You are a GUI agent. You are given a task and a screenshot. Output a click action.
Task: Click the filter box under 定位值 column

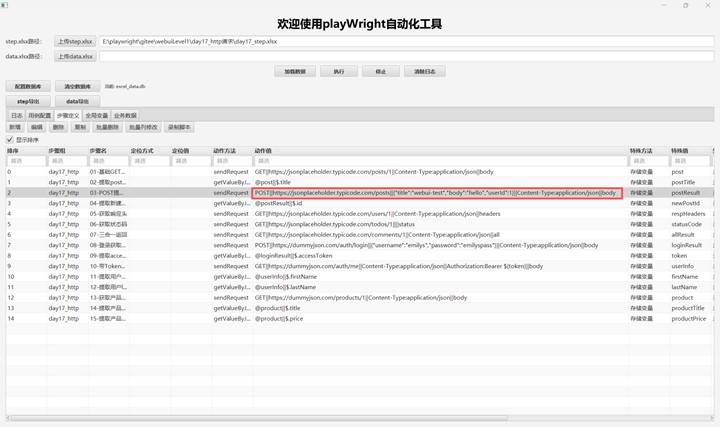(191, 161)
